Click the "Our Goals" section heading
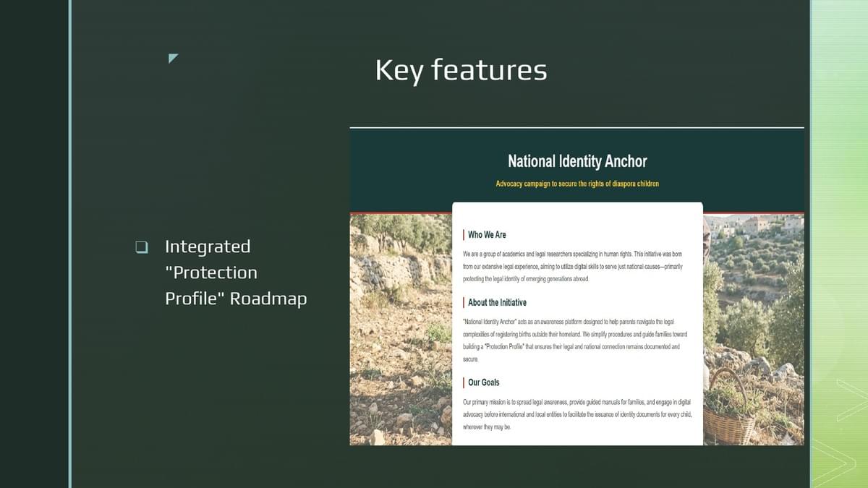 [483, 382]
